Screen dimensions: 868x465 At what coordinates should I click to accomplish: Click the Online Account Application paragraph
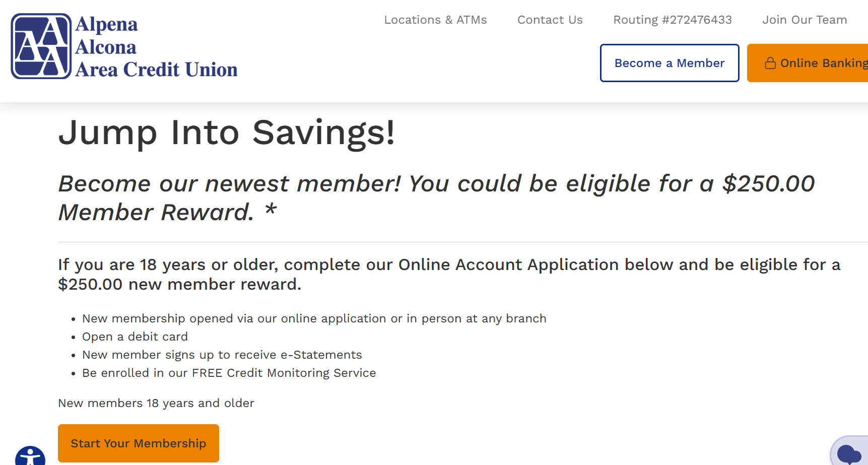click(449, 275)
